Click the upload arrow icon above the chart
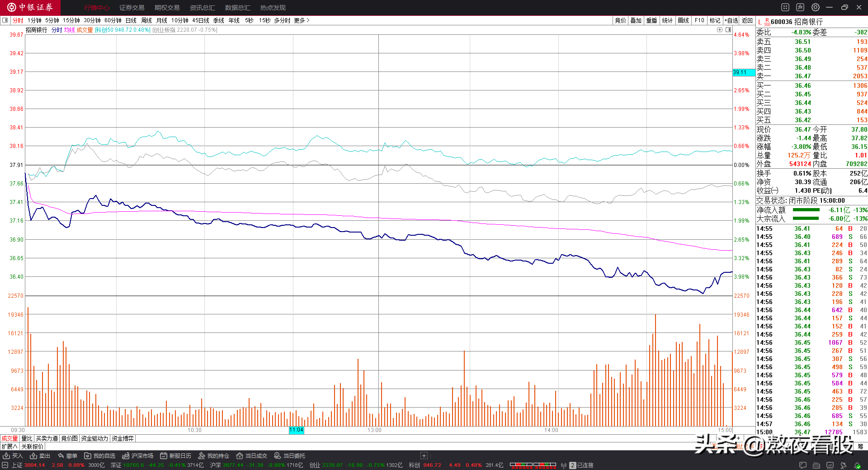Screen dimensions: 868x470 (x=720, y=29)
